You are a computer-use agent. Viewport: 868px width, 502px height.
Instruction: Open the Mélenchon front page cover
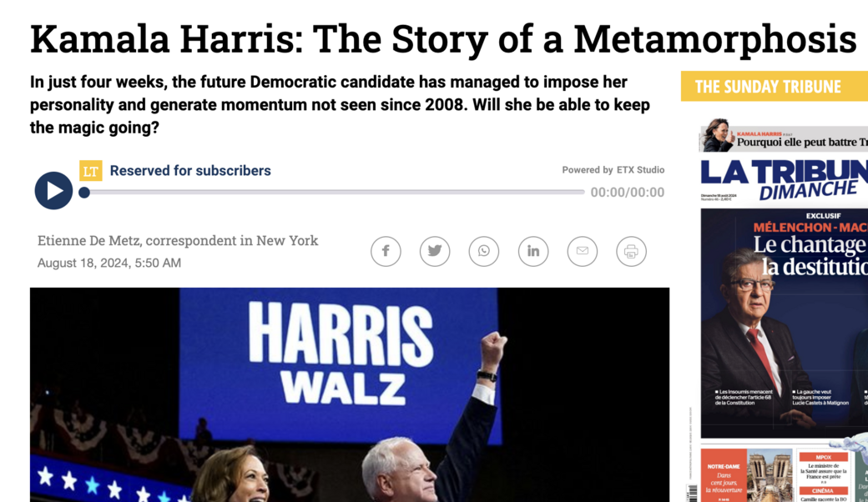(x=784, y=324)
